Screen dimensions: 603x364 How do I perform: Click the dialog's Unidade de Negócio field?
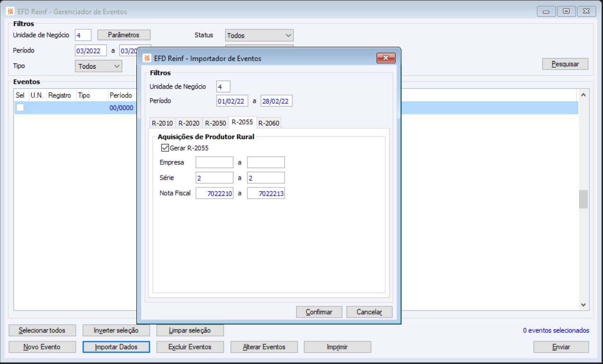pos(223,87)
